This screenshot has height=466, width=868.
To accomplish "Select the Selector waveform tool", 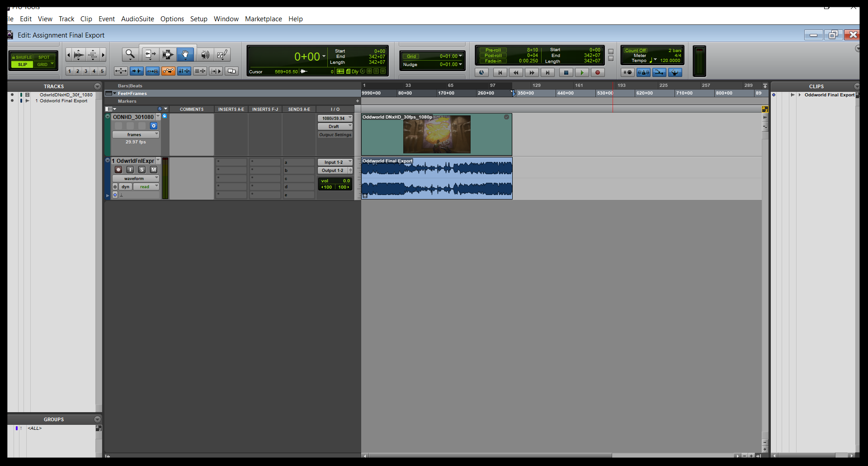I will pyautogui.click(x=168, y=55).
